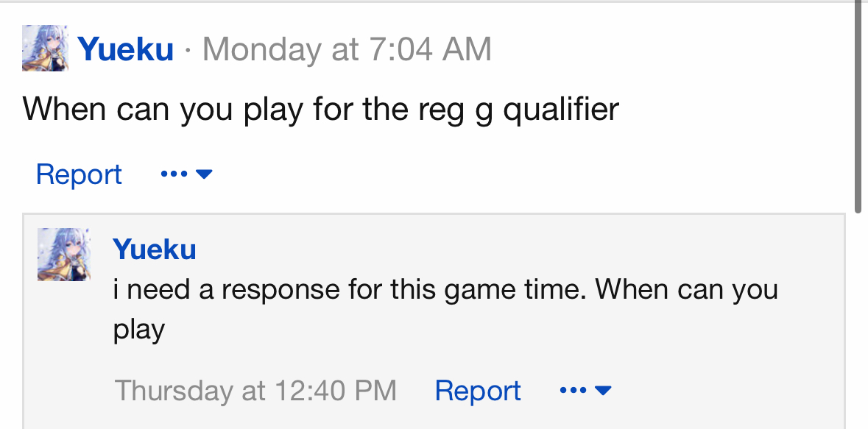Screen dimensions: 868x429
Task: Open Yueku's profile from top post username
Action: (126, 50)
